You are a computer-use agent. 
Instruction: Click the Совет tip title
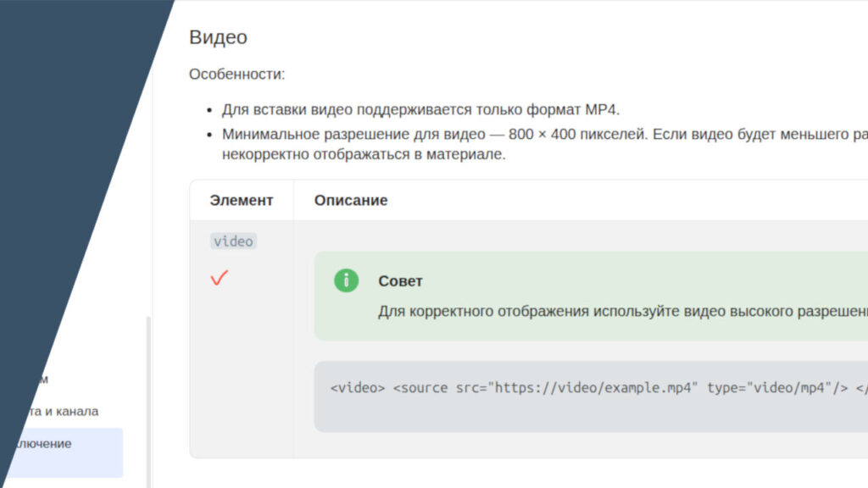(x=400, y=280)
